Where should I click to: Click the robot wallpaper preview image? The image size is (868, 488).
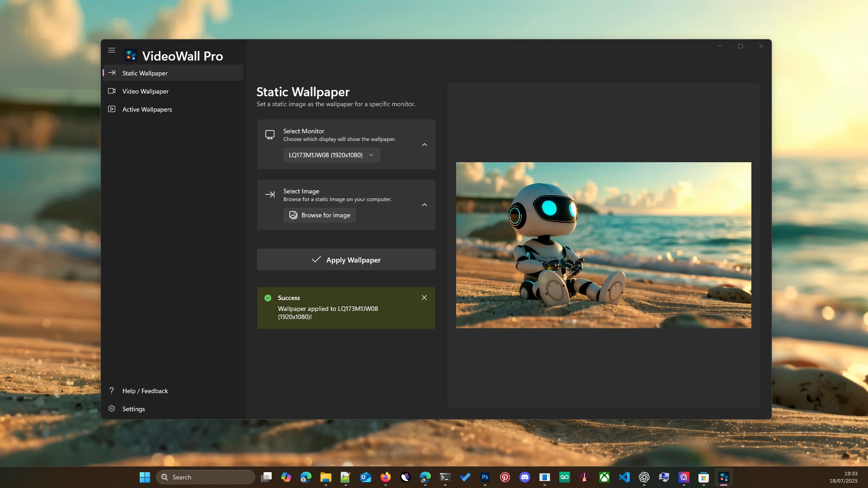[604, 245]
